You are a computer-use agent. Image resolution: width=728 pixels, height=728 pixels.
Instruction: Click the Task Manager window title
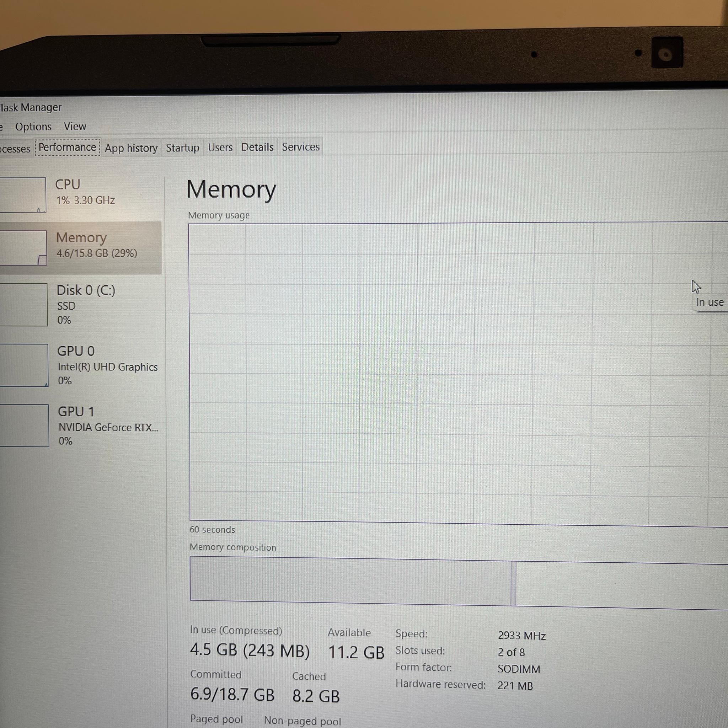click(31, 107)
